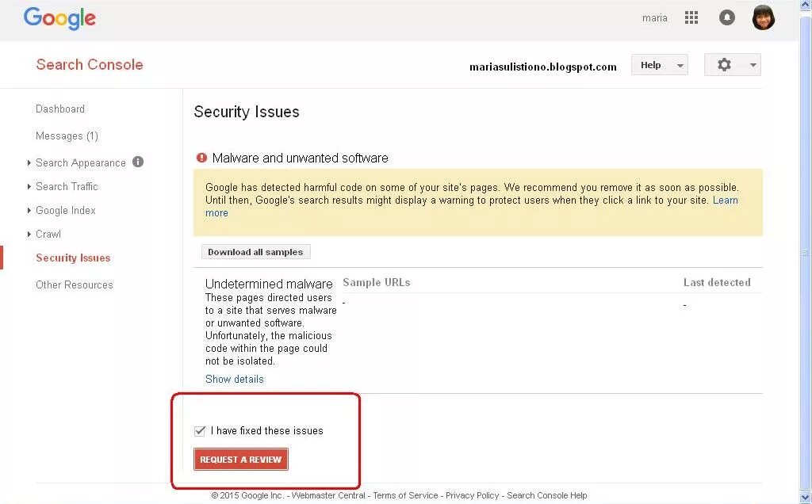Select Other Resources in sidebar
The height and width of the screenshot is (504, 812).
pyautogui.click(x=75, y=284)
